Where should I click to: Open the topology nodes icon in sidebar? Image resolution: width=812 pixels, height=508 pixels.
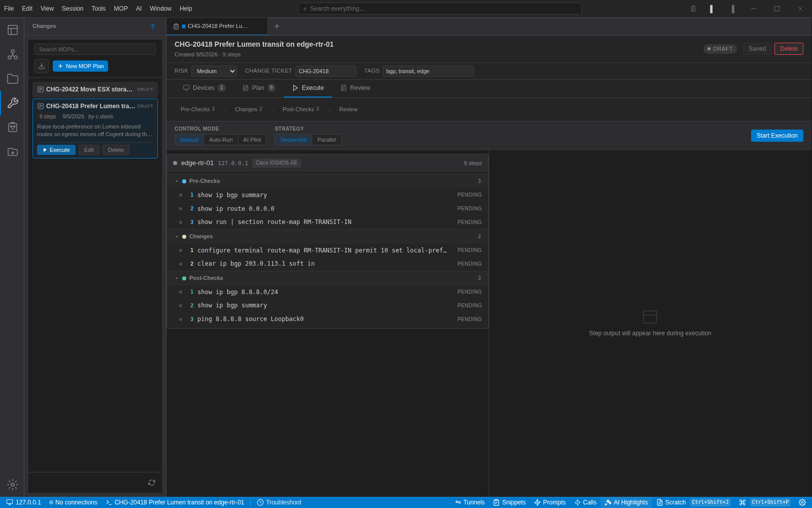point(13,54)
